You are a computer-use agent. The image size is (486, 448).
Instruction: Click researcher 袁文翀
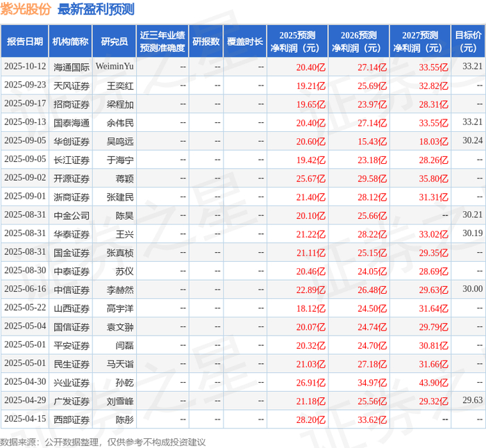120,327
